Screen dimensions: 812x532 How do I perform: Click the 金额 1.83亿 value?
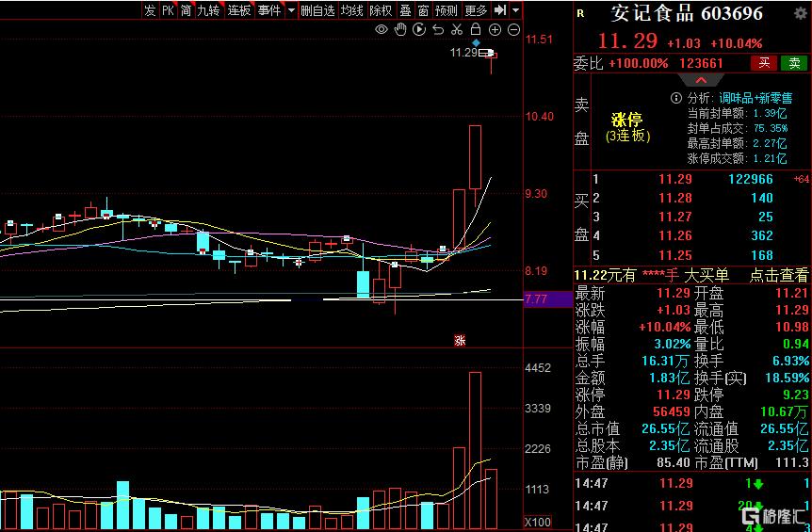coord(669,378)
